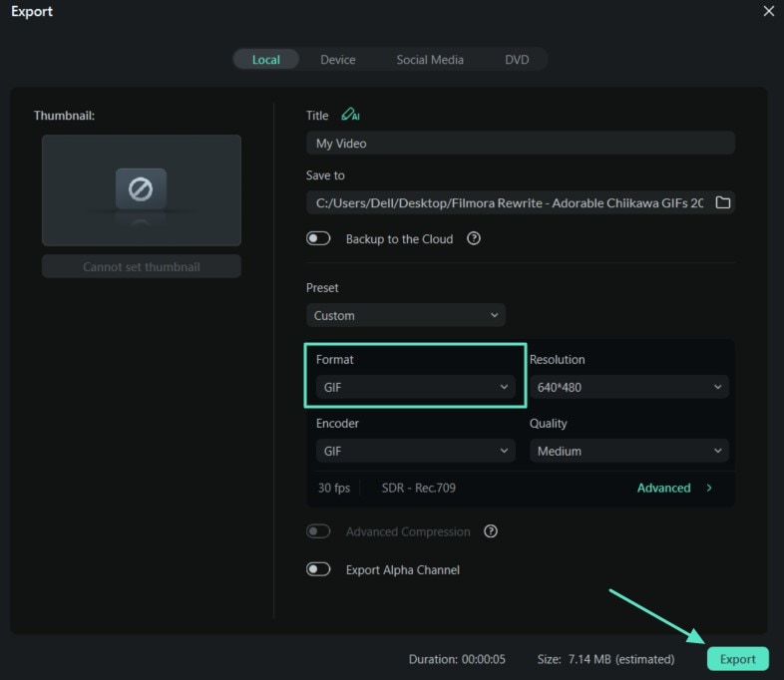Click the help icon beside Backup to the Cloud
The width and height of the screenshot is (784, 680).
tap(474, 238)
